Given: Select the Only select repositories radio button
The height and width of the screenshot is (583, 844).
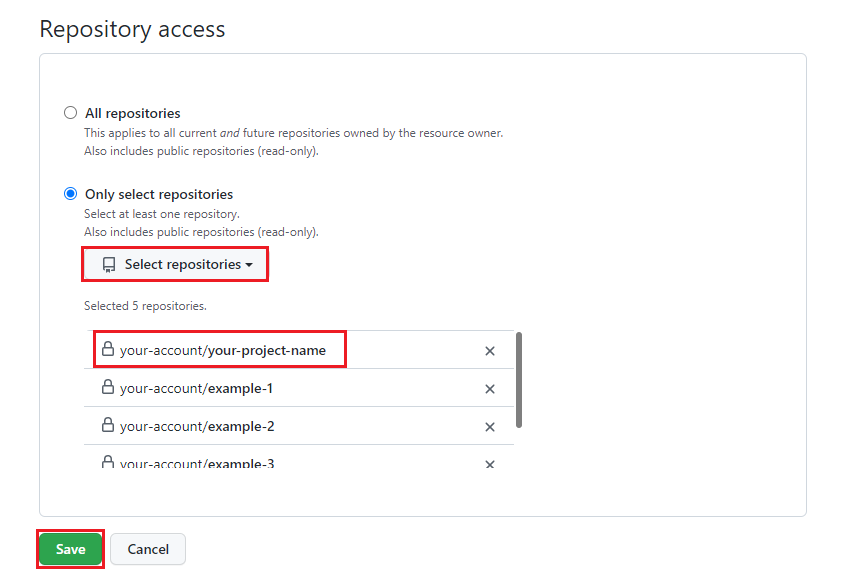Looking at the screenshot, I should pos(70,193).
